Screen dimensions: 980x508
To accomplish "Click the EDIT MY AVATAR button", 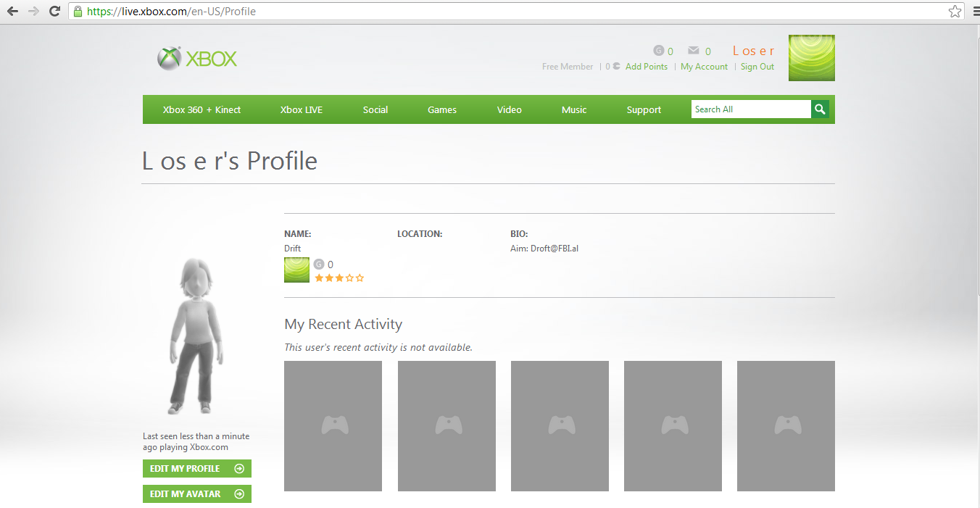I will click(x=197, y=494).
